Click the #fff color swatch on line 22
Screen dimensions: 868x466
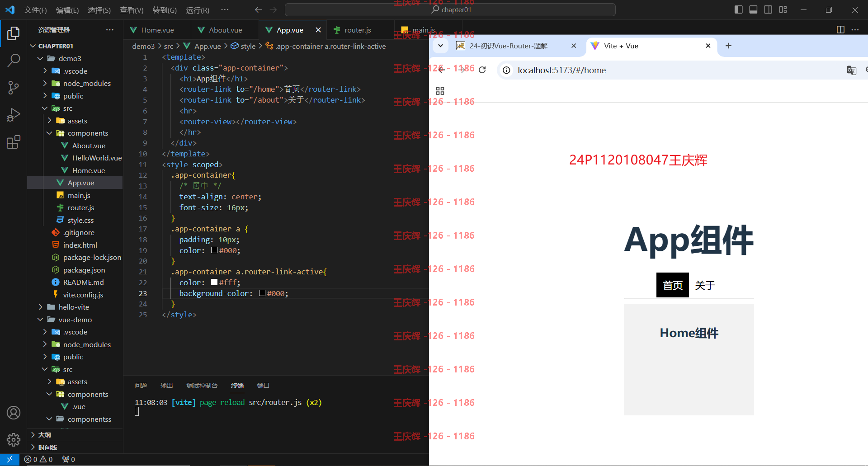214,282
